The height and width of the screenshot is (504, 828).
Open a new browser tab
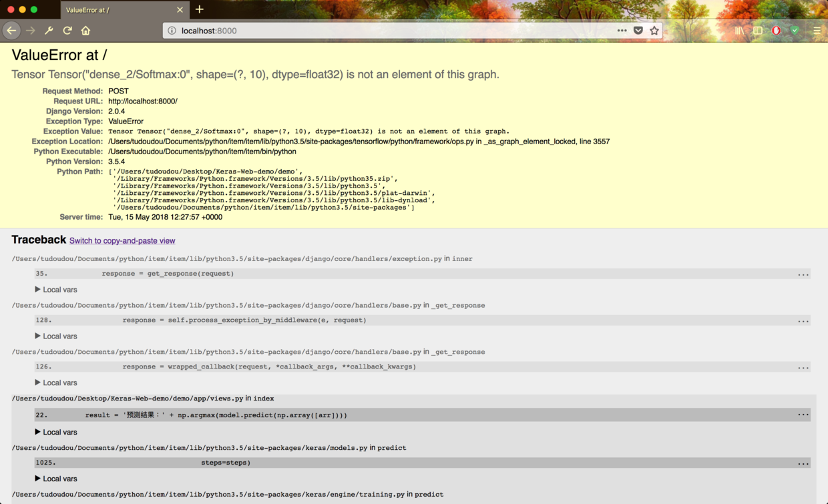tap(199, 9)
